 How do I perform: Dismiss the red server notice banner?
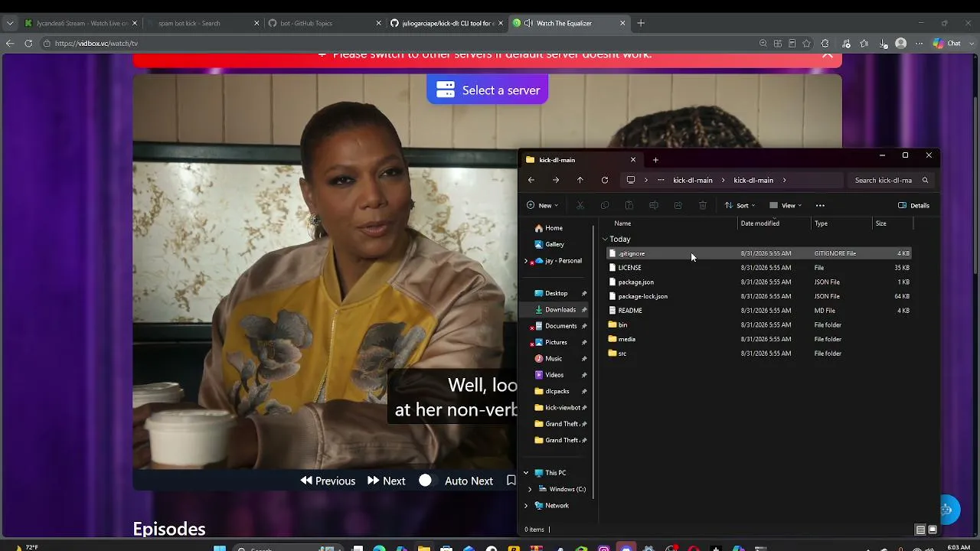click(828, 54)
